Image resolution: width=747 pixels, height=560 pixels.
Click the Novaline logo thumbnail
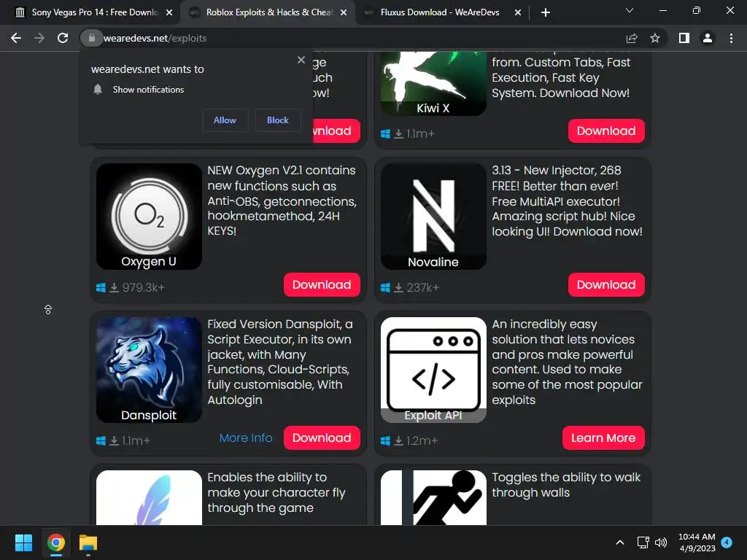433,217
